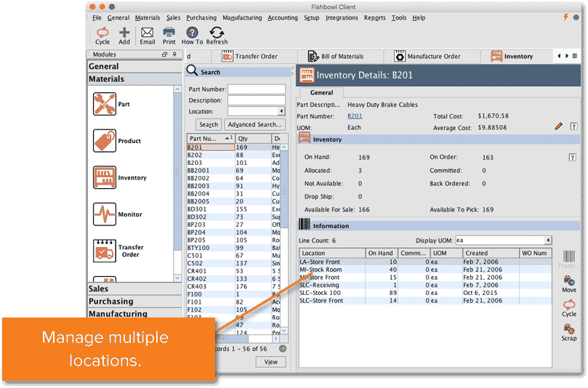Viewport: 588px width, 388px height.
Task: Click the Refresh toolbar icon
Action: coord(217,36)
